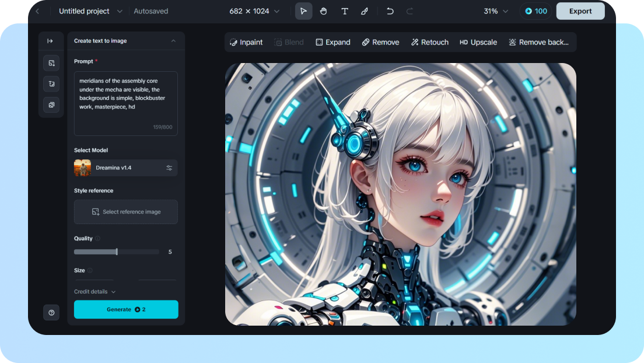Select the Brush tool

[x=365, y=11]
